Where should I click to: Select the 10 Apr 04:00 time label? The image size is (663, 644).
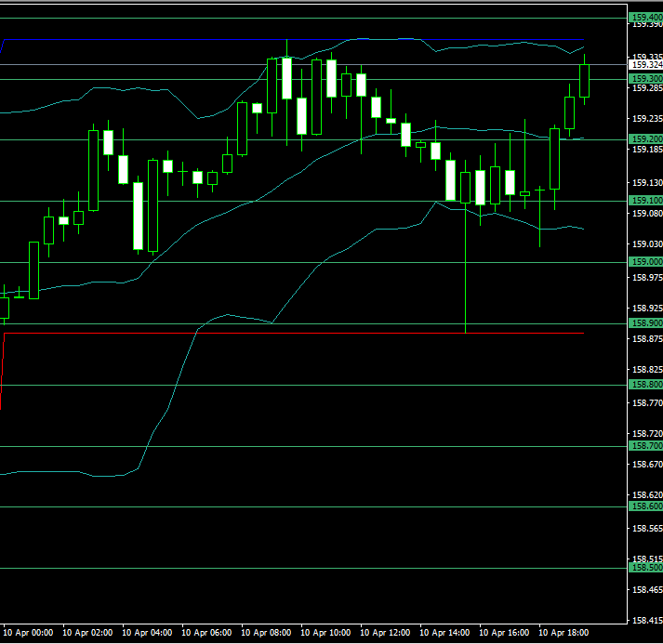(x=147, y=633)
